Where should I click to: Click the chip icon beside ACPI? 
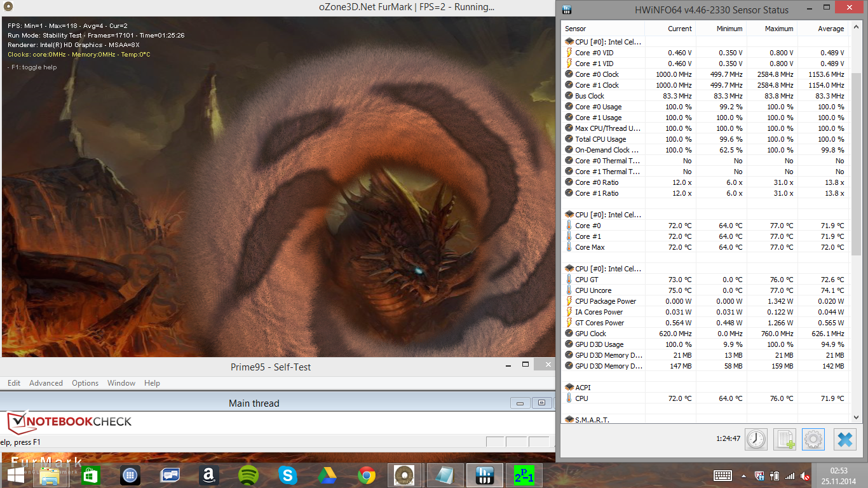(x=569, y=387)
